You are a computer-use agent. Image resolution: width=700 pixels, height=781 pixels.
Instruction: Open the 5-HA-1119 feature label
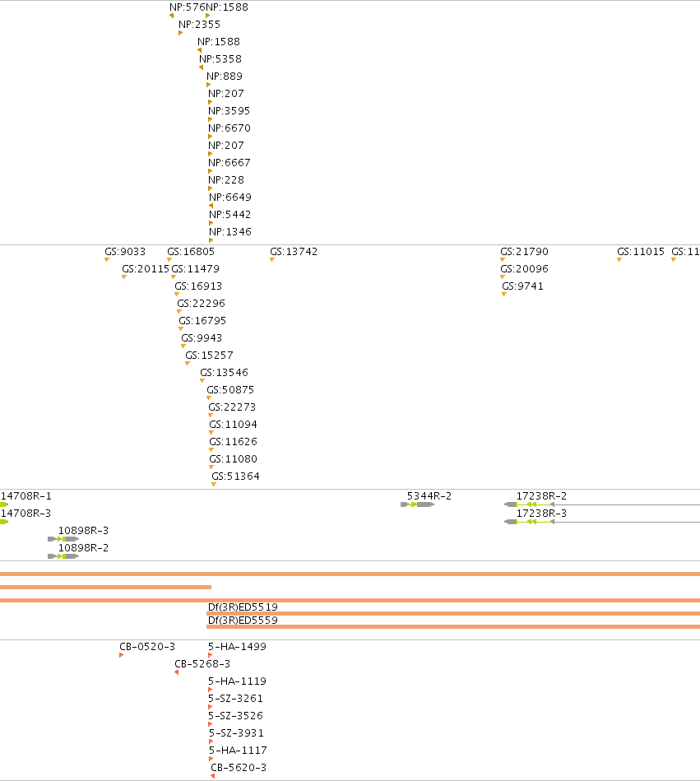[x=237, y=681]
